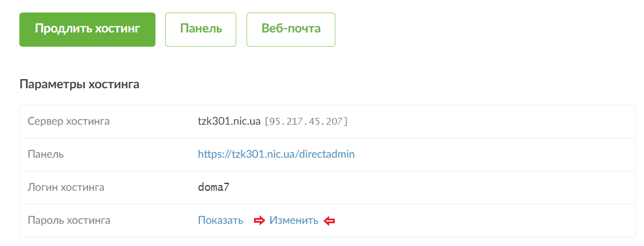Click the Продлить хостинг green button
The height and width of the screenshot is (246, 644).
(88, 30)
